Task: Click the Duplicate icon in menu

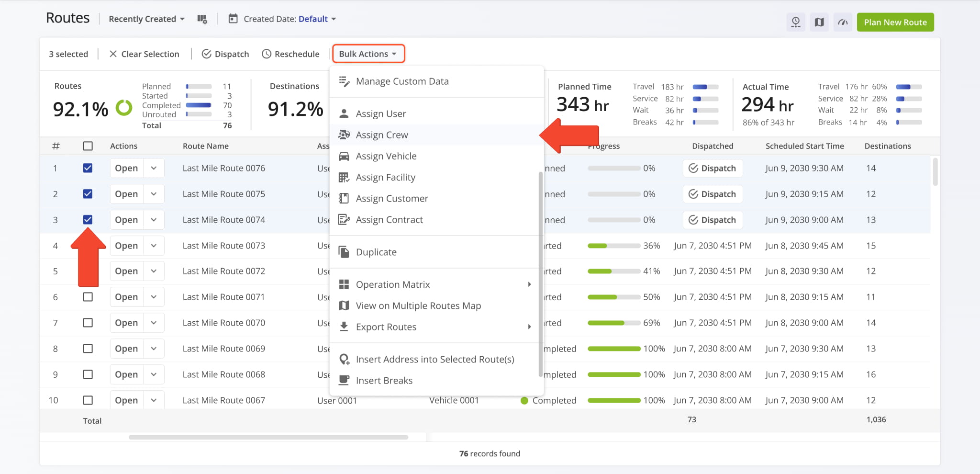Action: [344, 252]
